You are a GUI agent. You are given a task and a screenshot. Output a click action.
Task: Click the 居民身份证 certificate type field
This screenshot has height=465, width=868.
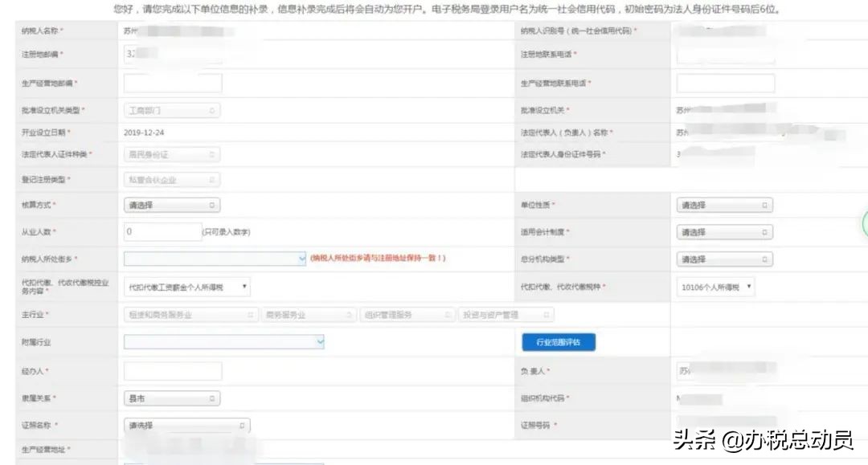click(172, 153)
